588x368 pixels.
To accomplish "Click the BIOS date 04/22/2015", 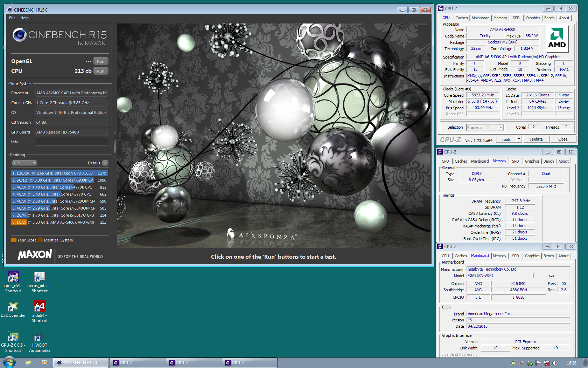I will pos(518,326).
